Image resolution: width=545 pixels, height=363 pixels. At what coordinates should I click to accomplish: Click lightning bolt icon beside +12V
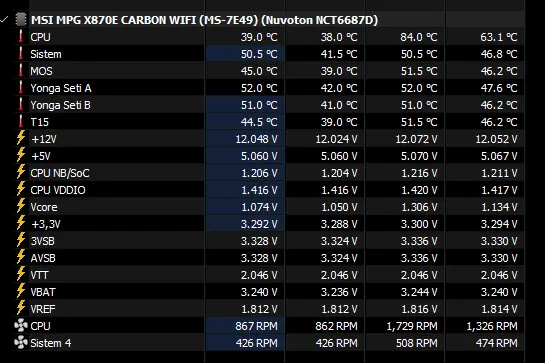tap(21, 138)
